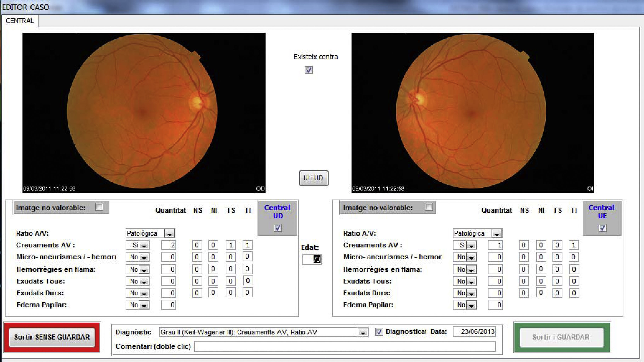644x362 pixels.
Task: Open right Edema Papilar dropdown
Action: 471,305
